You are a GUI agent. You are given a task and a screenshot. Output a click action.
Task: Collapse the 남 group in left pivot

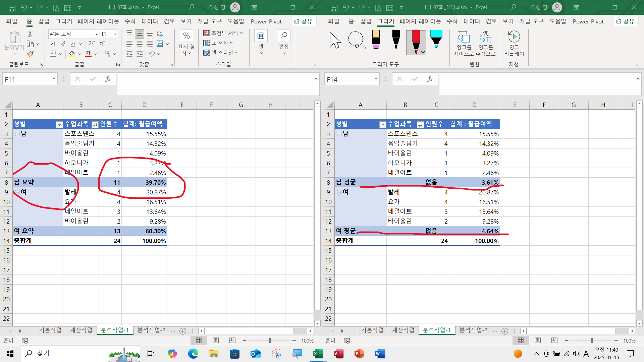17,134
